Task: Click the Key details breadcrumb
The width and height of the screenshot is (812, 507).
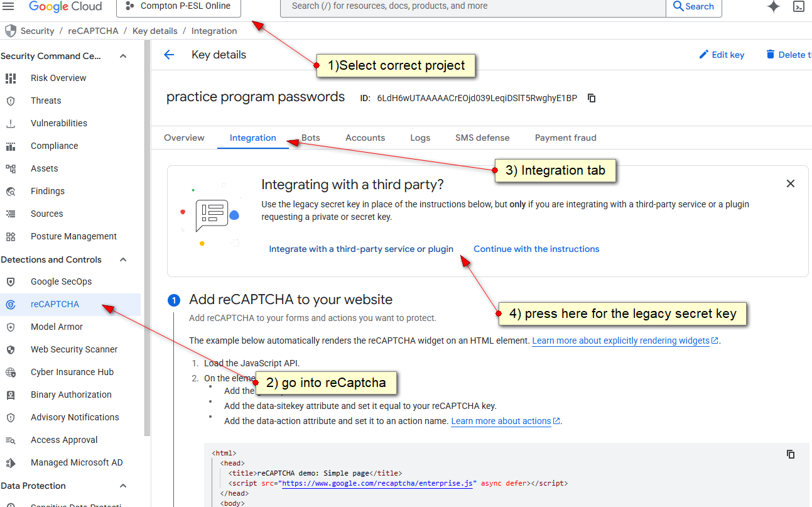Action: [155, 31]
